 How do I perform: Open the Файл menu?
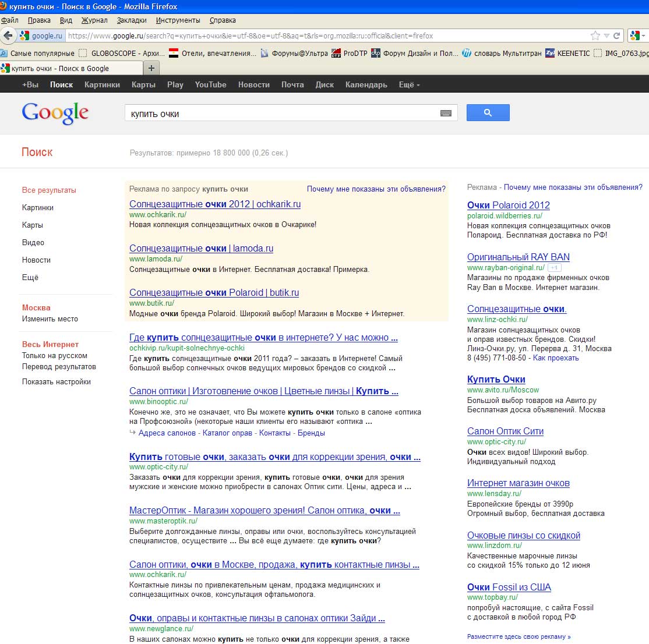(x=9, y=20)
